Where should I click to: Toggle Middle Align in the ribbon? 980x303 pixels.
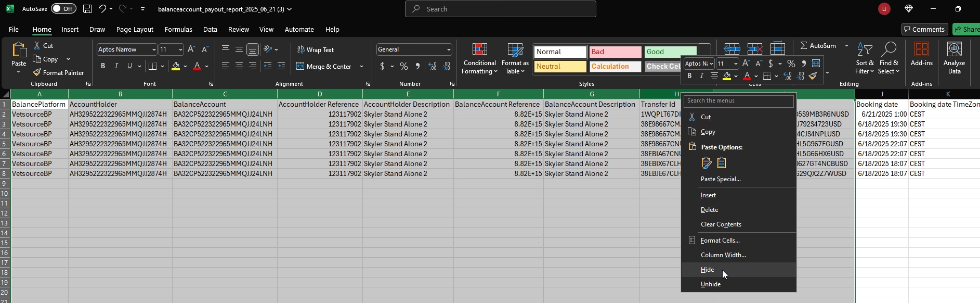[239, 49]
